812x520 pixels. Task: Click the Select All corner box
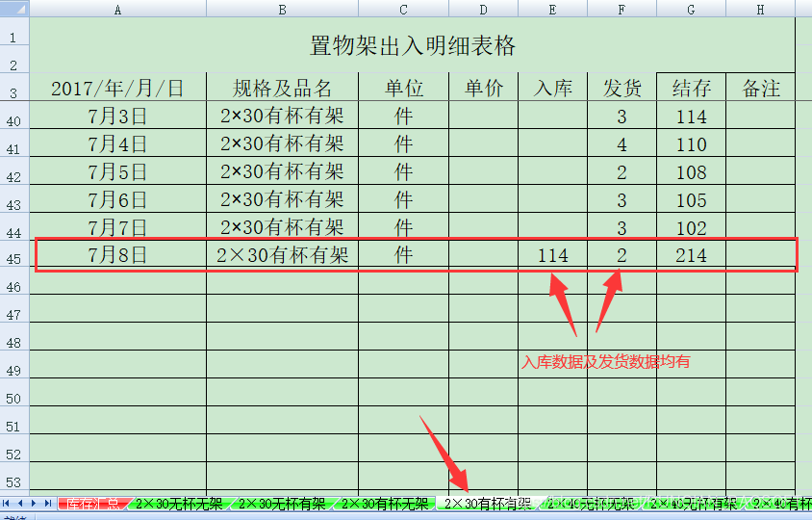click(14, 9)
